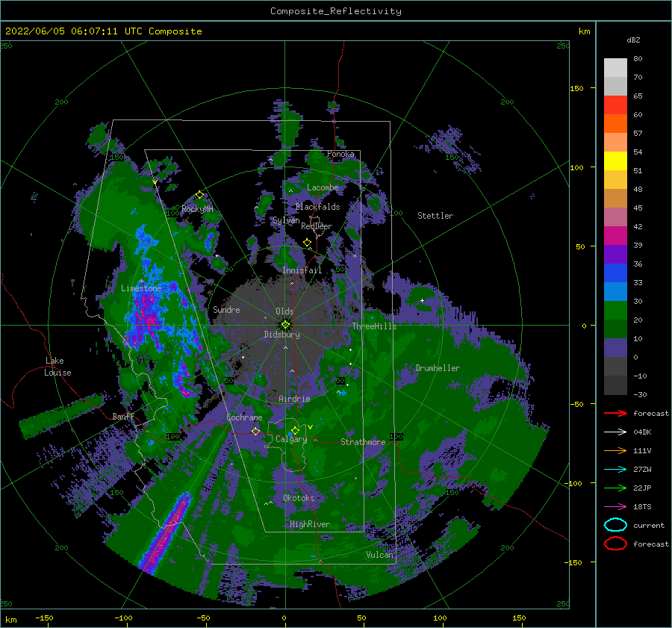Click the red forecast arrow in the legend
Viewport: 672px width, 628px height.
tap(615, 413)
